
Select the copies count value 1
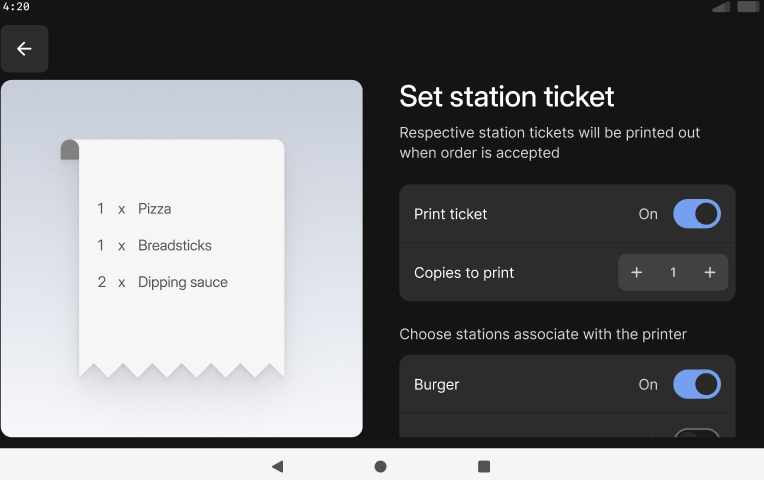click(x=673, y=272)
